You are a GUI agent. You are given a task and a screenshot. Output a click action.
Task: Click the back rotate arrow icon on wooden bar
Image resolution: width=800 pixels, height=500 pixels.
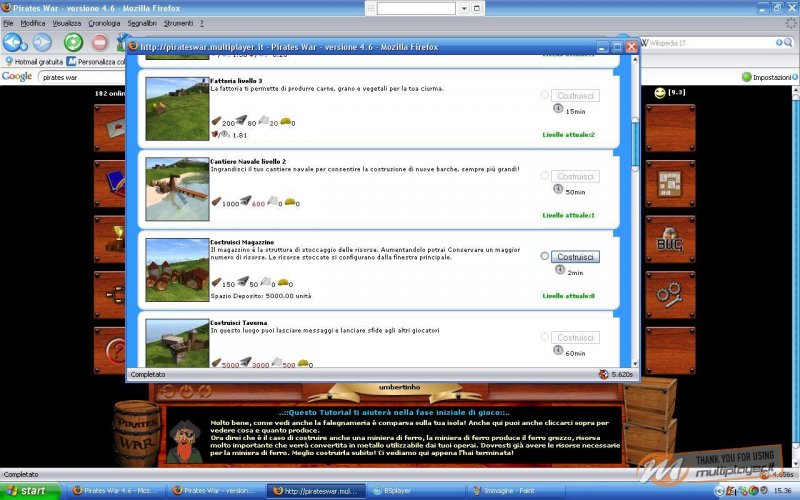coord(168,391)
